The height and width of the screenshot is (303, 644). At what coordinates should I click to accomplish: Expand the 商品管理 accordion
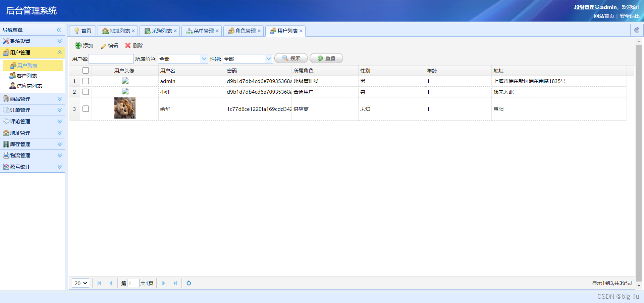point(33,99)
